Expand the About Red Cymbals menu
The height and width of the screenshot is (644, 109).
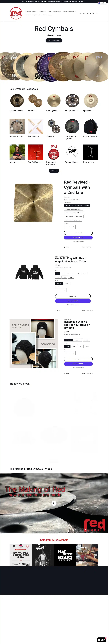(32, 12)
